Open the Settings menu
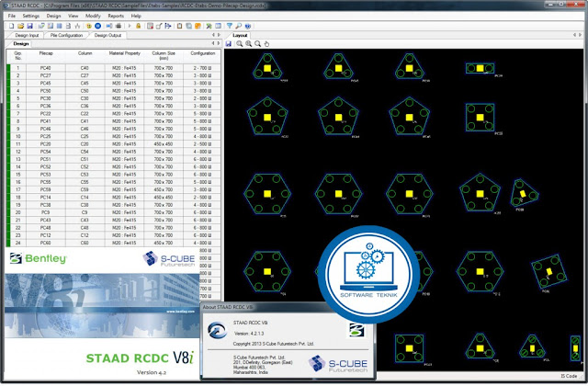The width and height of the screenshot is (588, 386). 30,16
